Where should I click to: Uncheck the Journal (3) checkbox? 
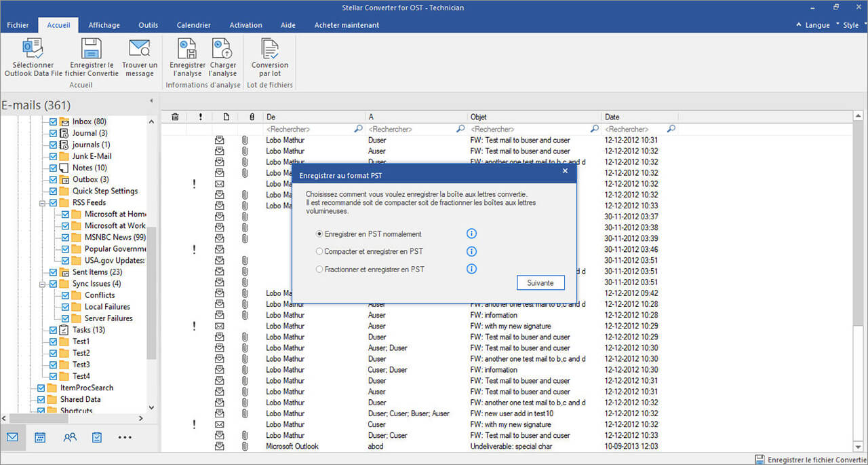tap(53, 133)
